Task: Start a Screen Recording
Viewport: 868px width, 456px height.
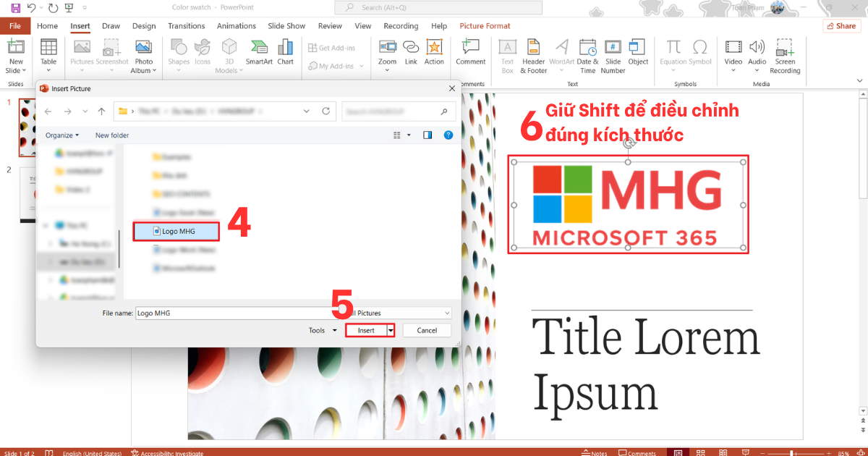Action: [785, 56]
